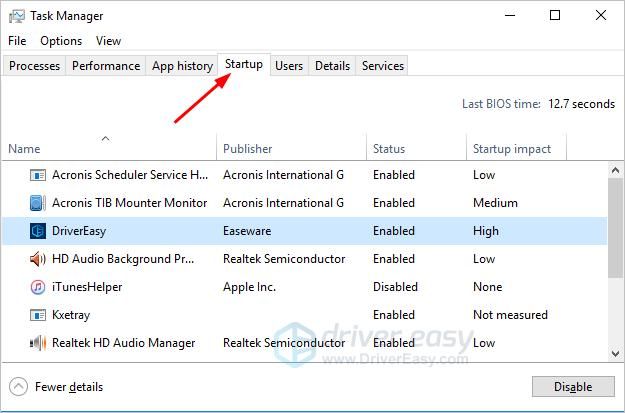Switch to the App history tab
Viewport: 625px width, 413px height.
pyautogui.click(x=182, y=66)
